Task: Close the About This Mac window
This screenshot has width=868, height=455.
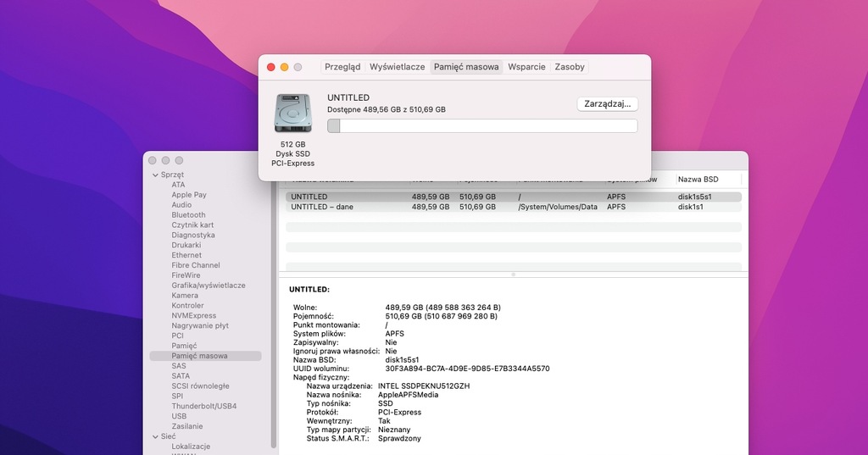Action: [x=270, y=67]
